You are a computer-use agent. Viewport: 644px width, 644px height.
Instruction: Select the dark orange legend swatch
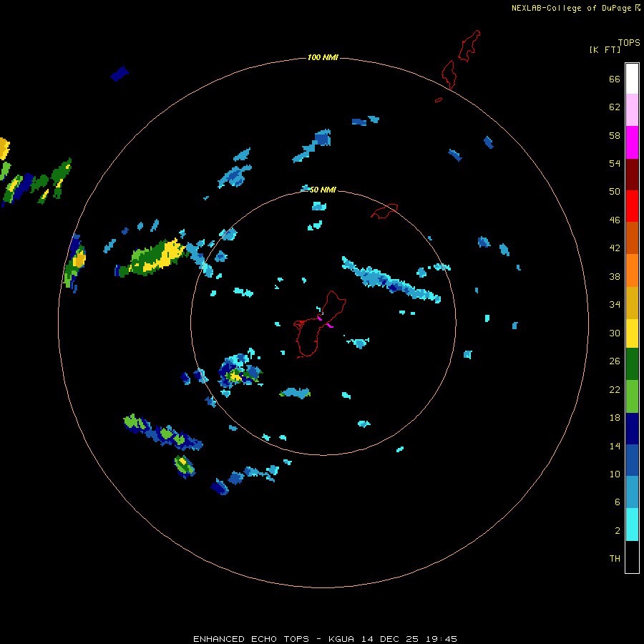click(x=632, y=238)
